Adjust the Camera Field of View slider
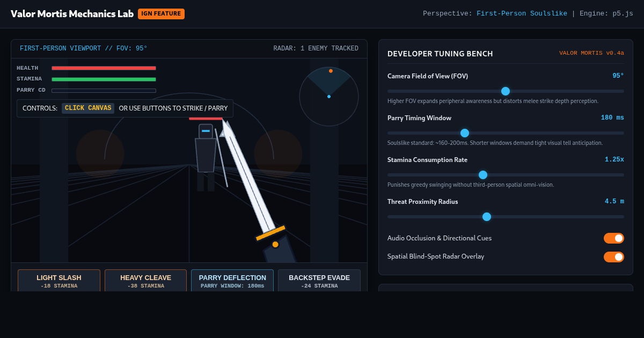 click(506, 91)
